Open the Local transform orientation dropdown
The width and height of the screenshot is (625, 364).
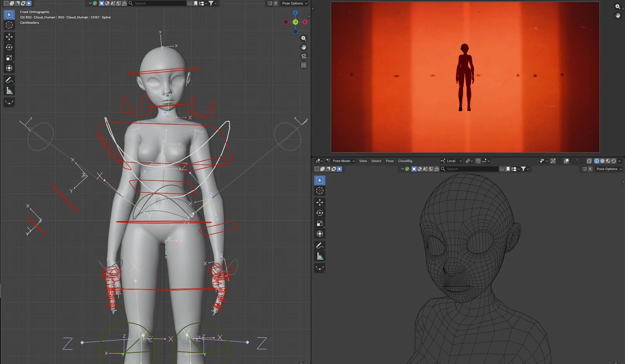451,161
